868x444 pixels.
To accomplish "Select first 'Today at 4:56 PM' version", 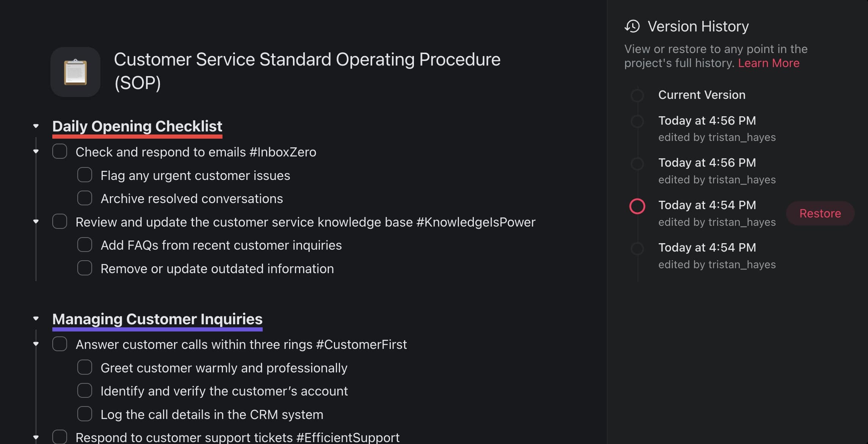I will pos(707,121).
